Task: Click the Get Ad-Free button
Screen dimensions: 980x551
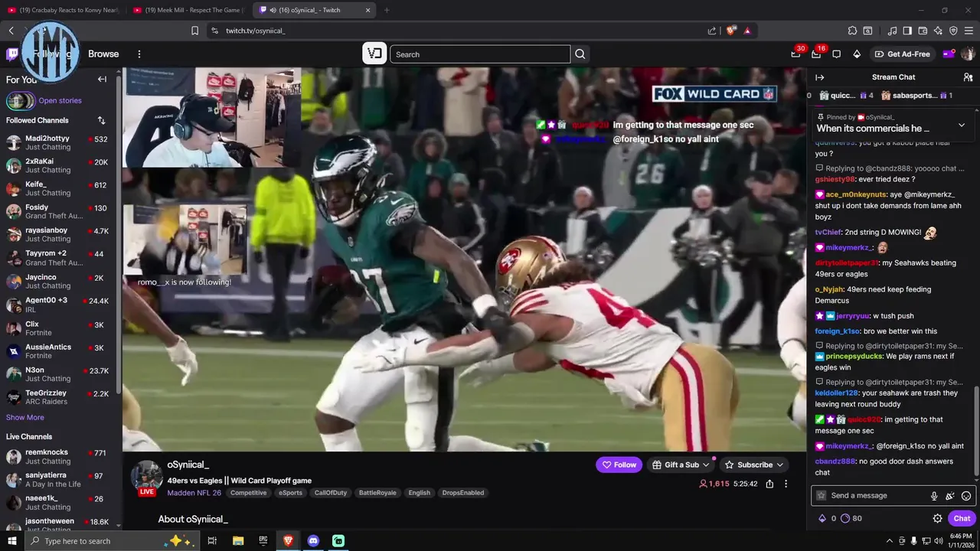Action: (903, 54)
